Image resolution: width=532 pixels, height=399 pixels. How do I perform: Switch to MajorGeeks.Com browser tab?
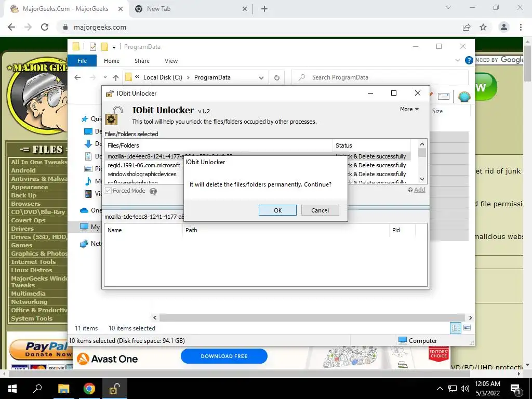click(x=65, y=9)
